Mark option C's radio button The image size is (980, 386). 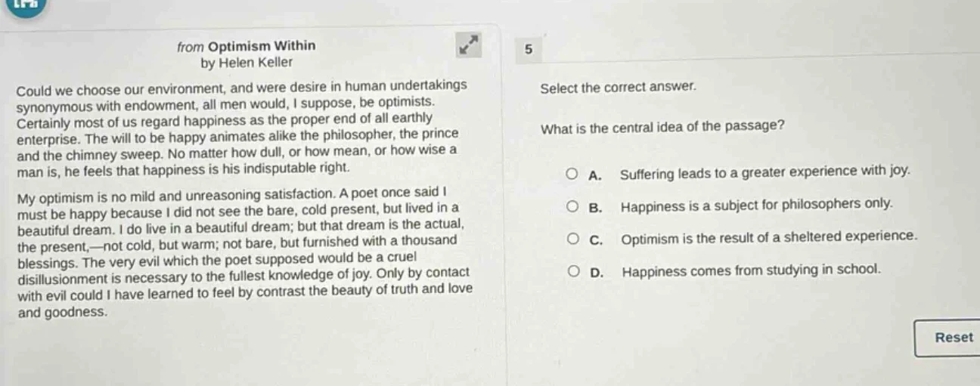(574, 238)
